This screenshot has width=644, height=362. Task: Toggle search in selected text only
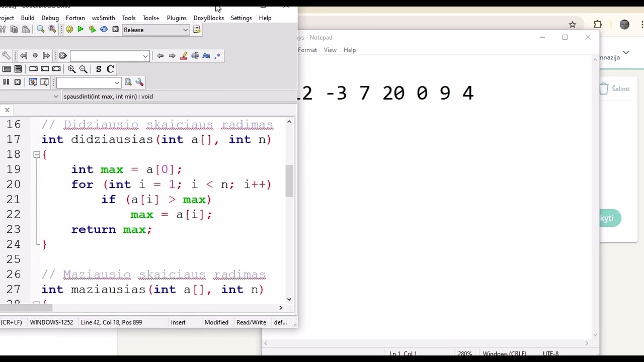pos(195,56)
